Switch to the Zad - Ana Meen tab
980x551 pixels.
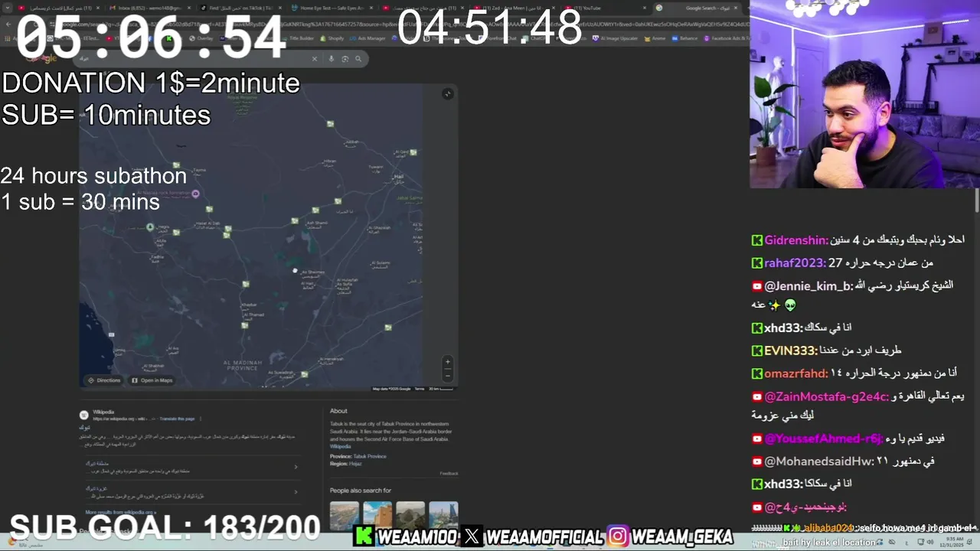(x=512, y=8)
